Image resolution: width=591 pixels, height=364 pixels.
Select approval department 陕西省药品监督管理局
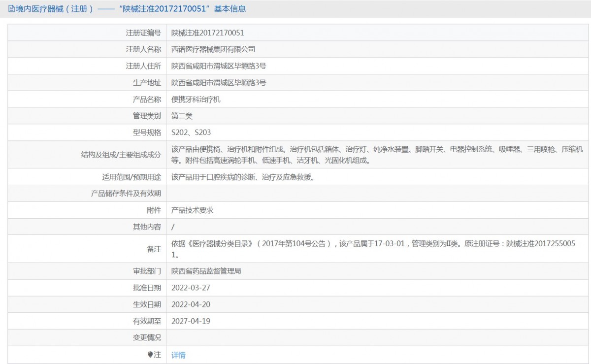[206, 271]
